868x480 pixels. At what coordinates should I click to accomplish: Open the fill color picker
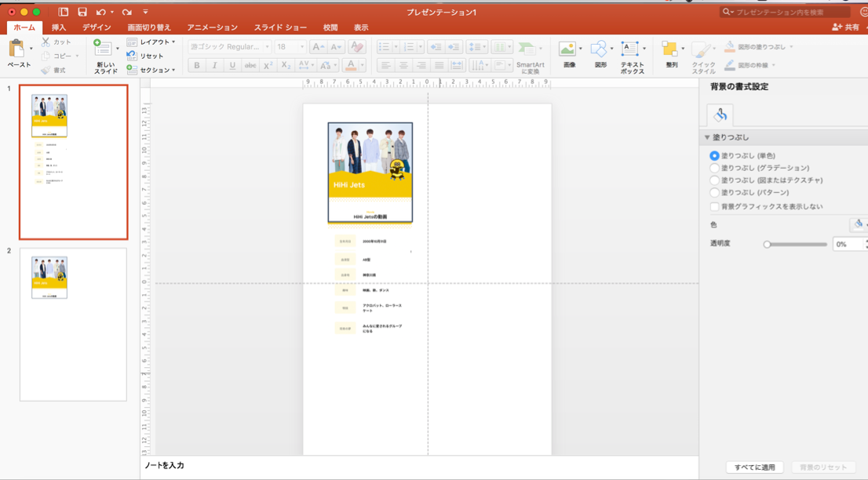pos(859,224)
